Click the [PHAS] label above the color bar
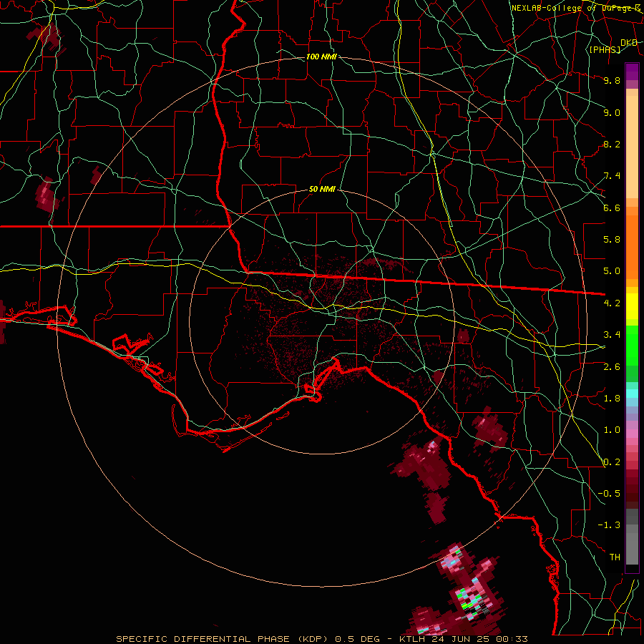Screen dimensions: 644x644 point(605,49)
